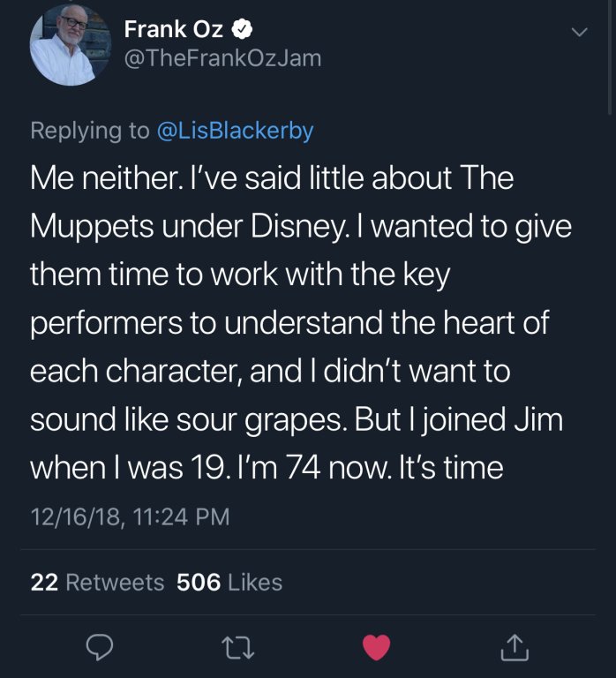616x678 pixels.
Task: Retweet this tweet using the retweet icon
Action: click(238, 648)
